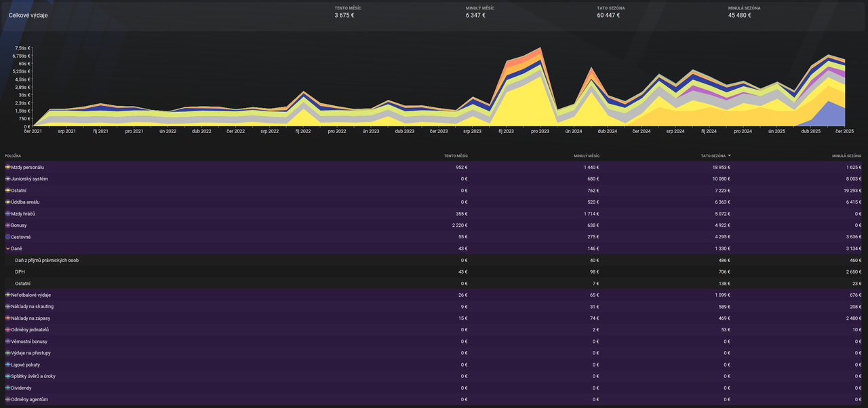Select the Odměny agentům row label

point(29,399)
